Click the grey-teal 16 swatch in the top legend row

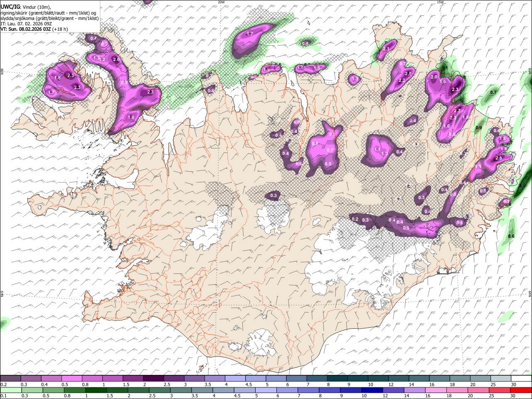pyautogui.click(x=440, y=379)
